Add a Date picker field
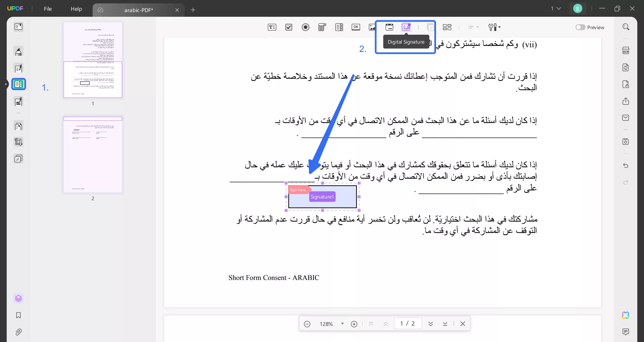Viewport: 644px width, 342px height. pos(389,27)
